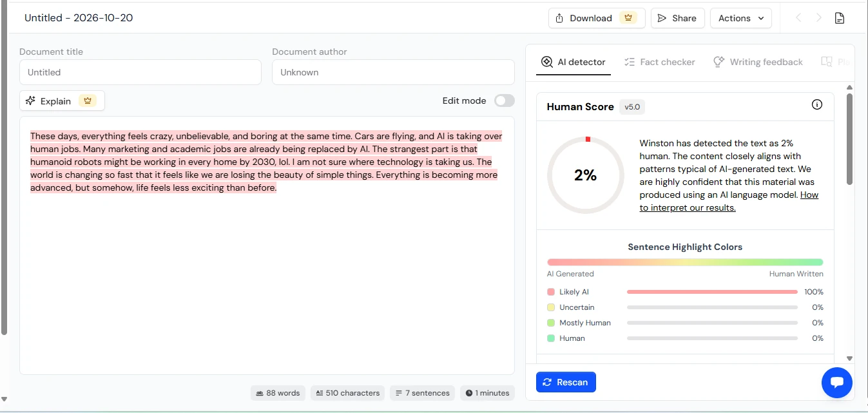The width and height of the screenshot is (868, 413).
Task: Click the Human teal swatch
Action: coord(551,338)
